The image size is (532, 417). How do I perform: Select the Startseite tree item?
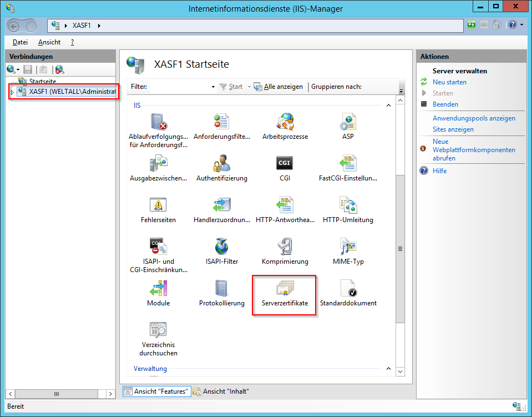42,81
